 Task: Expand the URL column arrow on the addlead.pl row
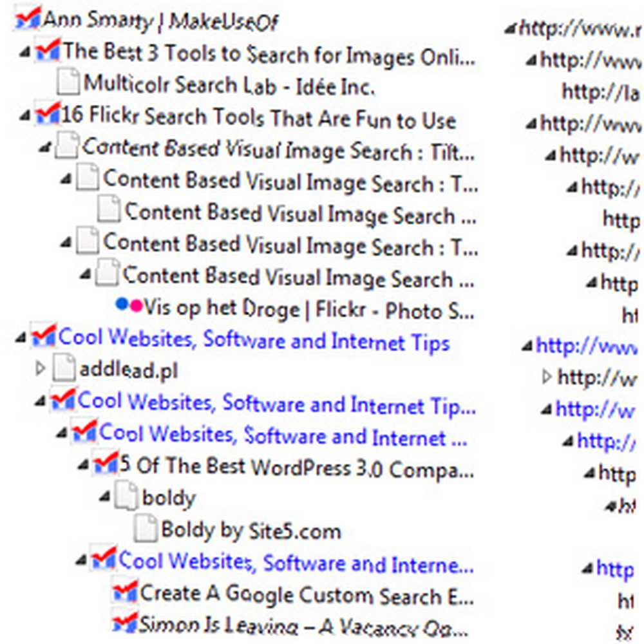tap(546, 377)
